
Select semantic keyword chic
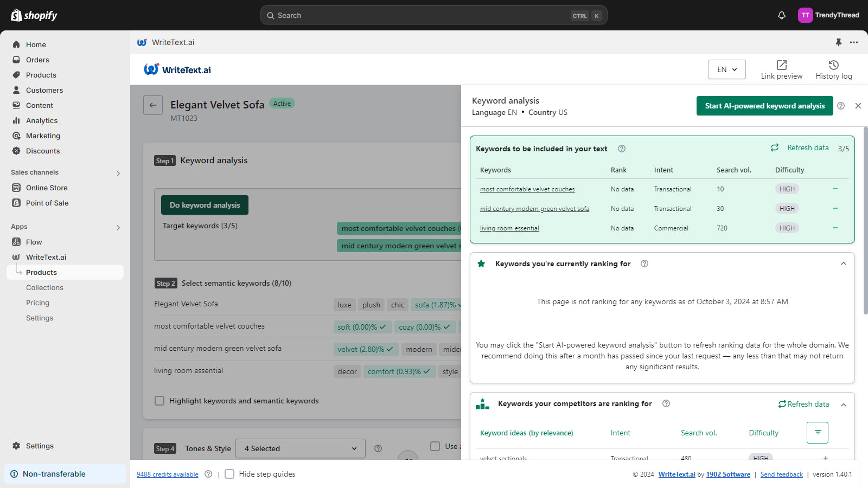point(398,305)
